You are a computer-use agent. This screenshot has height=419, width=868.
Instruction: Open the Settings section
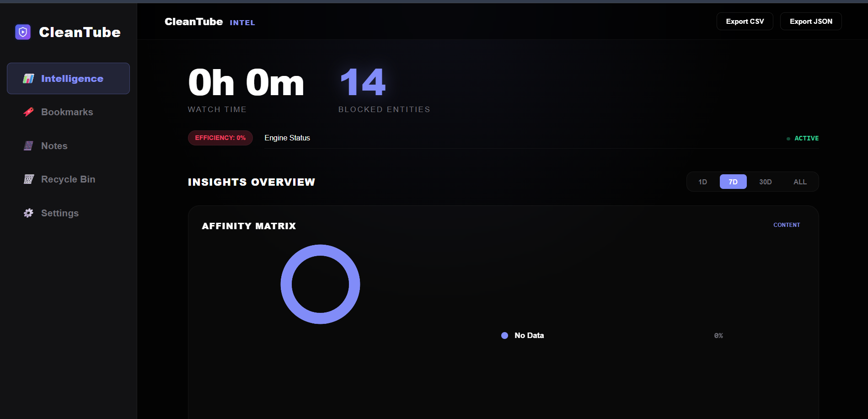click(x=68, y=213)
